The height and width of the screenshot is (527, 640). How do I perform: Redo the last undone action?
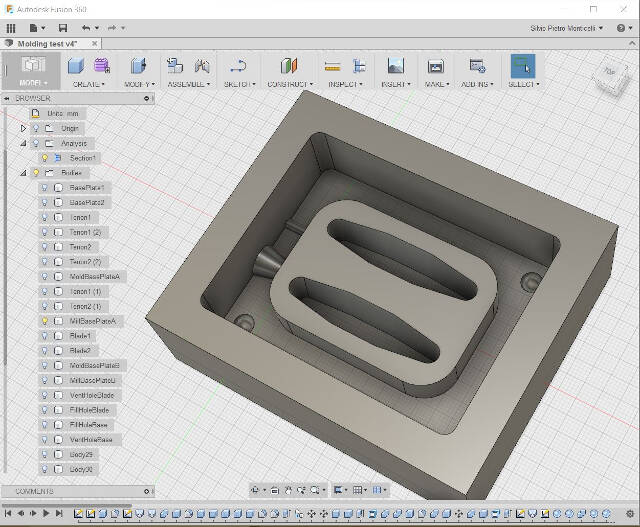(x=112, y=28)
